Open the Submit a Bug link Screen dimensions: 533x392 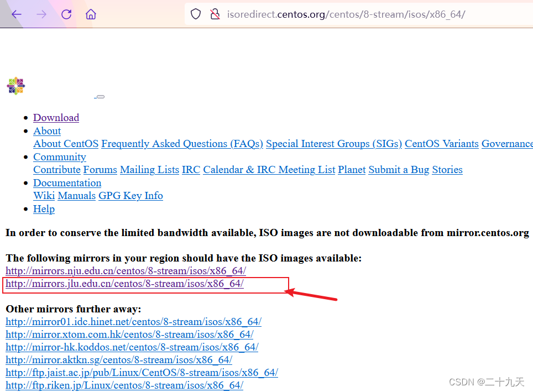(399, 170)
